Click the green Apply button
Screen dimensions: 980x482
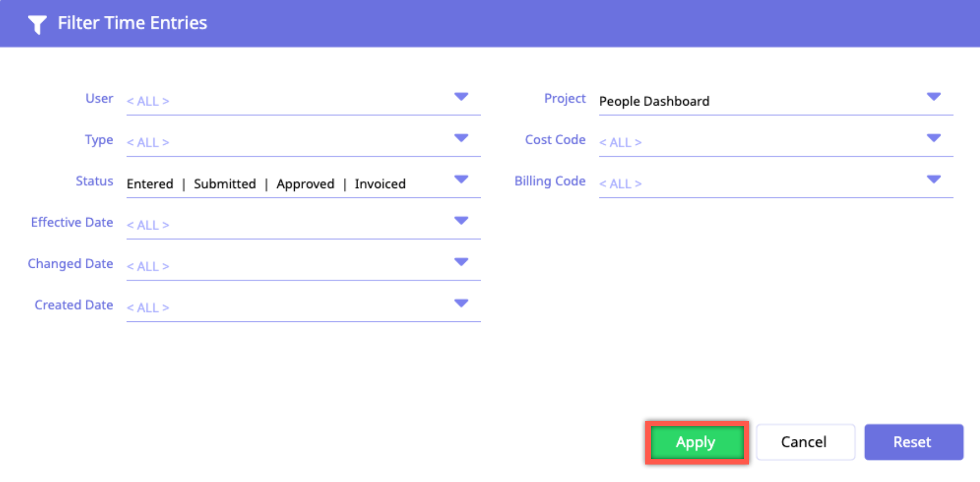tap(696, 442)
